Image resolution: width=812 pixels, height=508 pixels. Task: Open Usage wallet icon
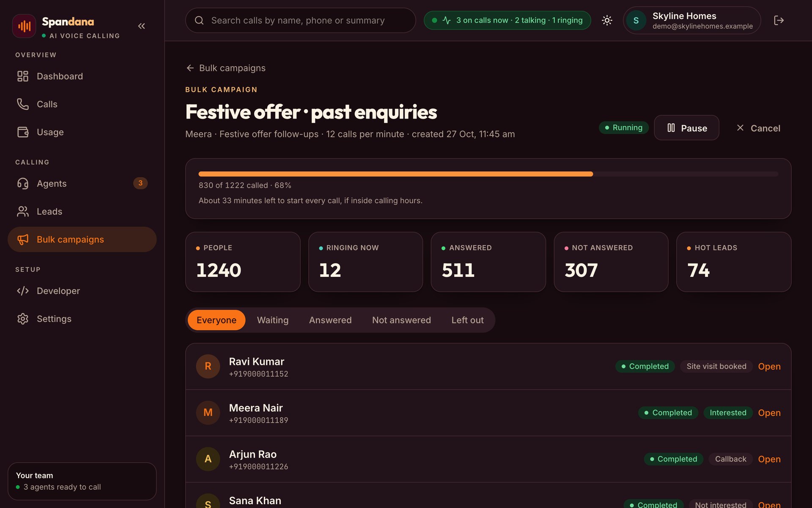[23, 132]
